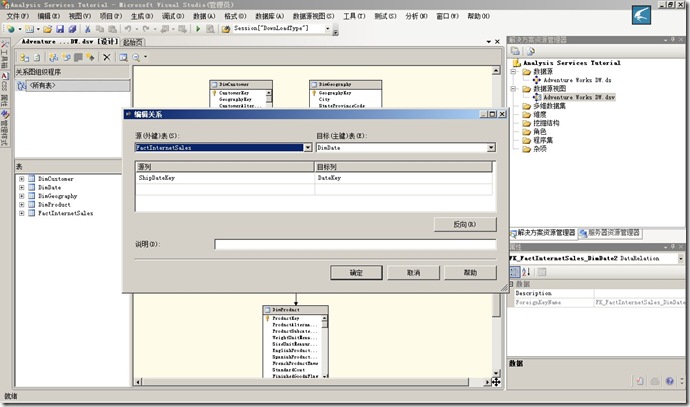This screenshot has height=407, width=690.
Task: Click the New Named Query icon
Action: click(66, 57)
